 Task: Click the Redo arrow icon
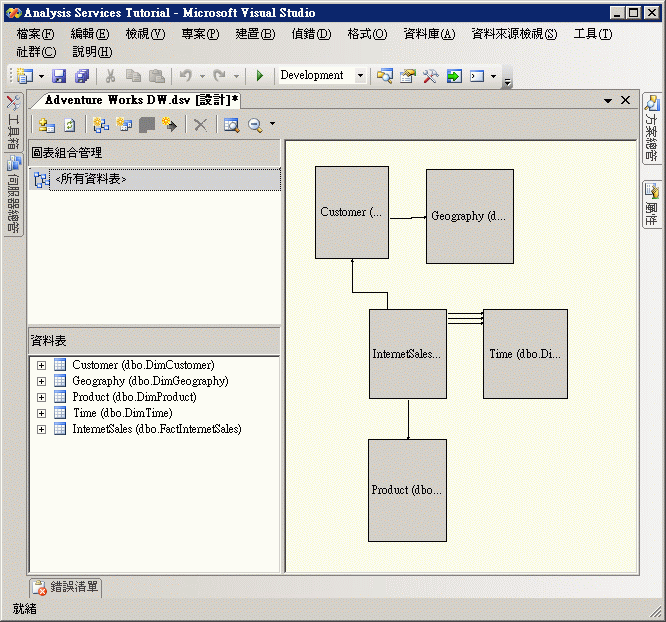pyautogui.click(x=220, y=76)
